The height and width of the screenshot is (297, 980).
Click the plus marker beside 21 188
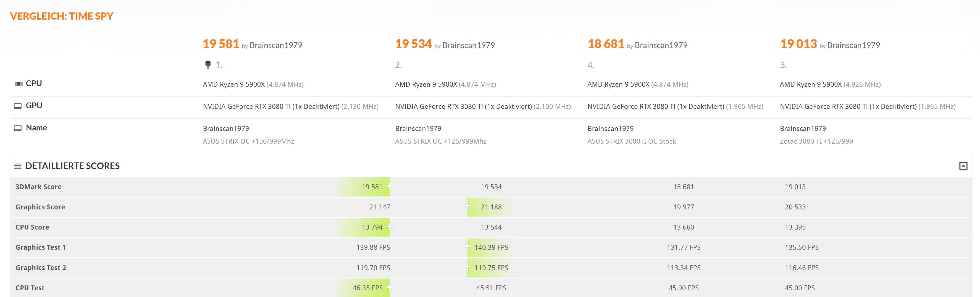tap(467, 206)
